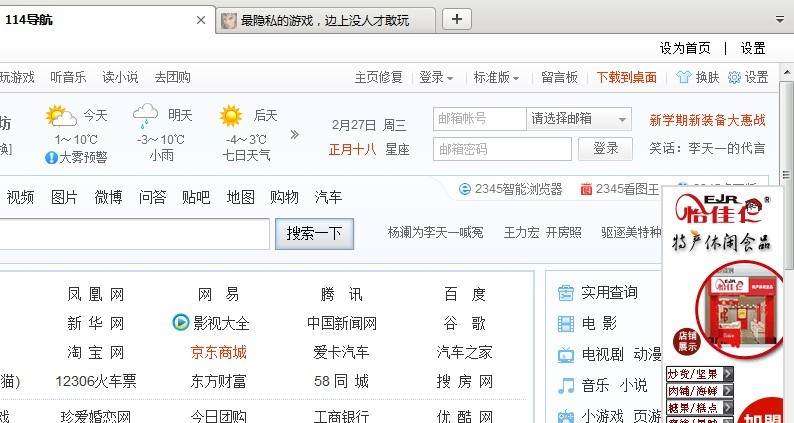Viewport: 794px width, 423px height.
Task: Expand more weather with double chevron
Action: pyautogui.click(x=294, y=134)
